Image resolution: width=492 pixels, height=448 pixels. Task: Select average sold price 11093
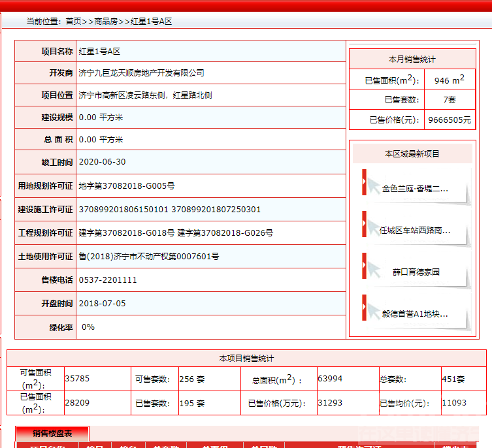tap(454, 403)
